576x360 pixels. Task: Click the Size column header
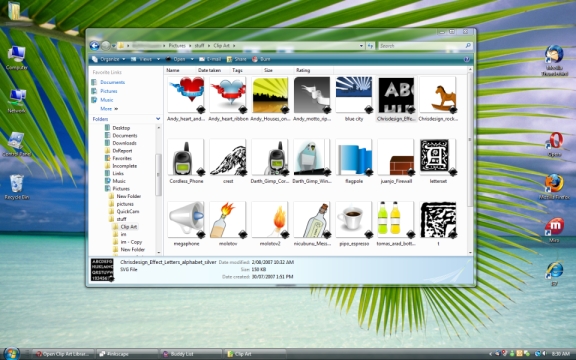(x=278, y=70)
